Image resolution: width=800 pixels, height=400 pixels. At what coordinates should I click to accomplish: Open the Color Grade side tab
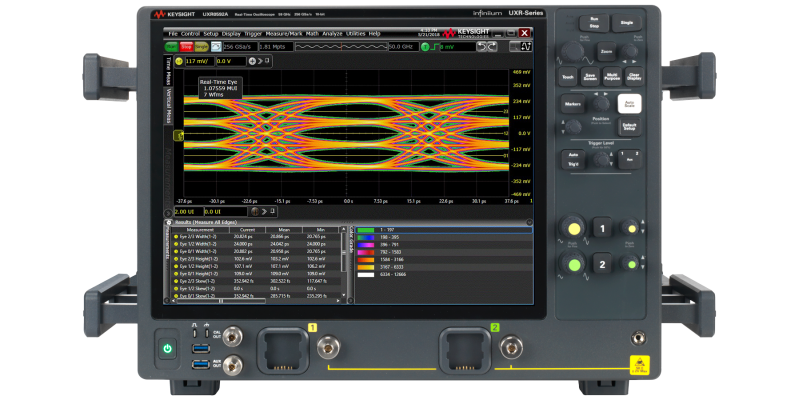pos(351,242)
